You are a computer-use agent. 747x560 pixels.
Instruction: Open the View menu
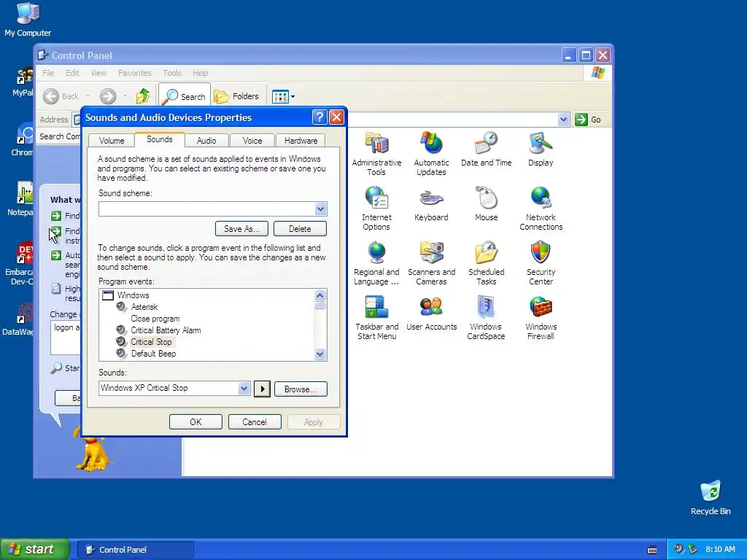click(x=98, y=73)
